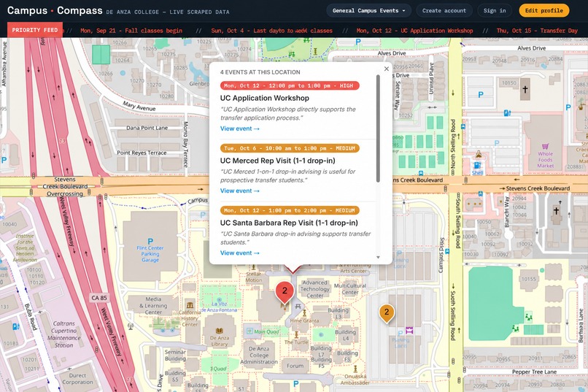Click ticker item Thu, Oct 15 Transfer Day
The width and height of the screenshot is (588, 392).
(x=537, y=31)
